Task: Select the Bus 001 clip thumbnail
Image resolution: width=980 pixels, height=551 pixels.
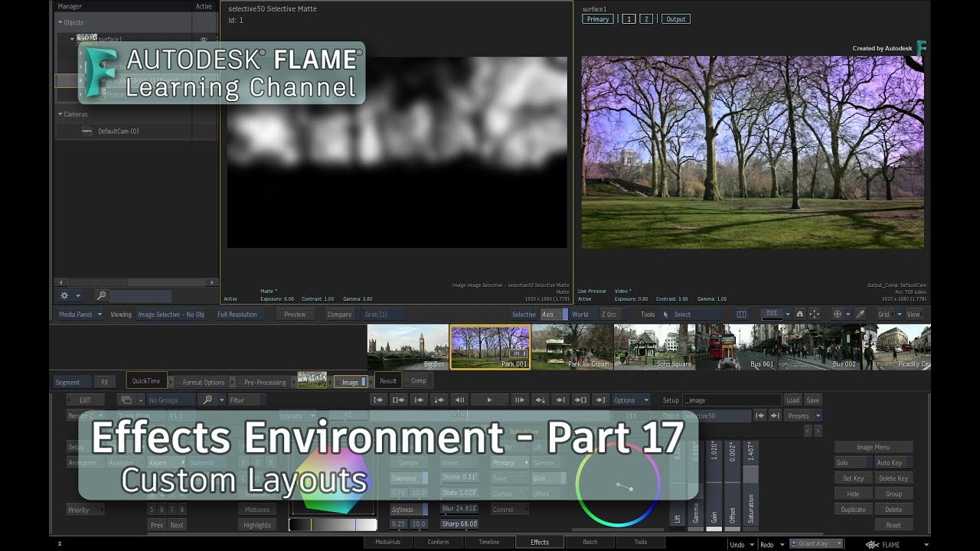Action: tap(737, 347)
